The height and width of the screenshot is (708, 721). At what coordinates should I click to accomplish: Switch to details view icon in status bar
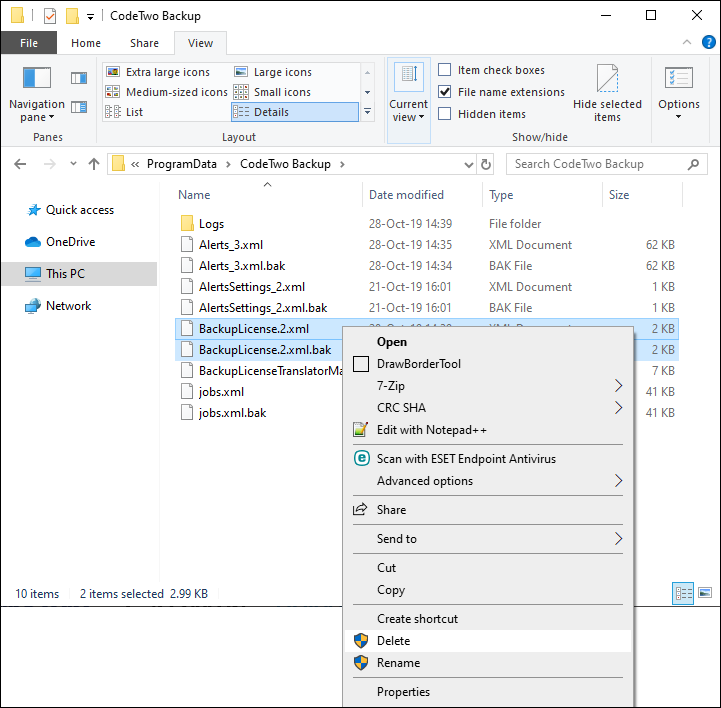(683, 593)
